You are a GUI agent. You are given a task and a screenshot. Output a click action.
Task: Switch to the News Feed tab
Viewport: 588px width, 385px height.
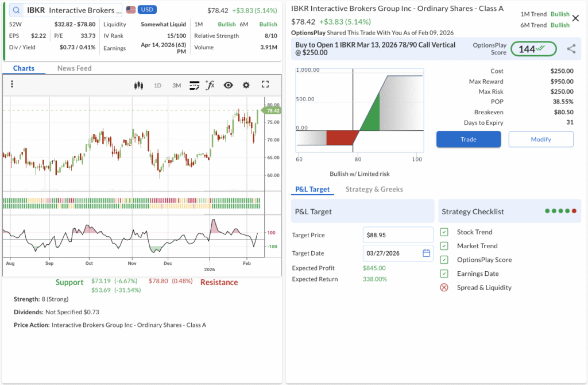[74, 68]
